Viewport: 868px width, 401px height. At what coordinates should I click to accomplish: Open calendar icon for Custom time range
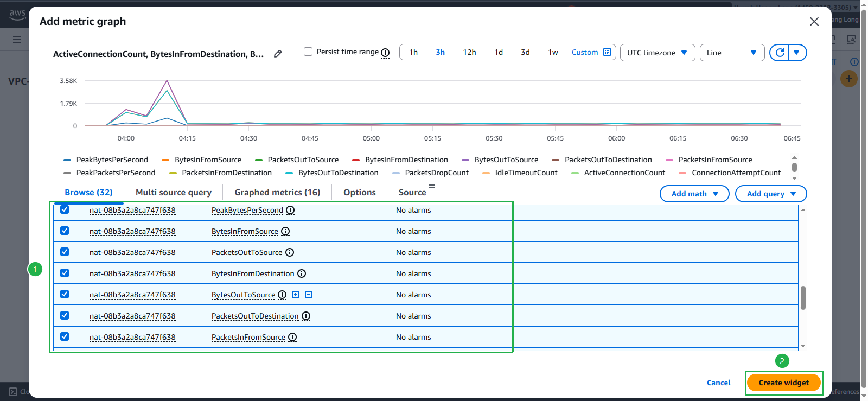pyautogui.click(x=607, y=52)
